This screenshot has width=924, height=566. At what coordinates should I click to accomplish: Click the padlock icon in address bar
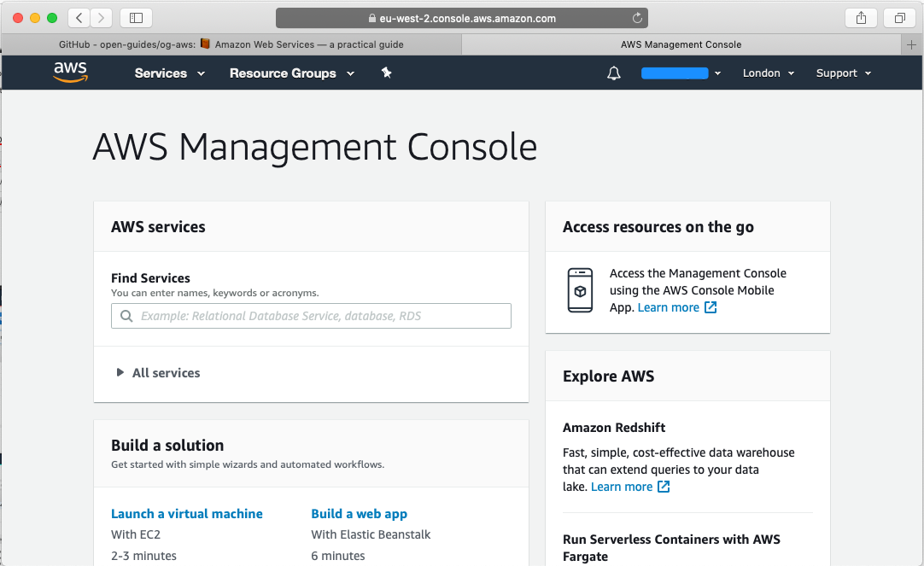click(371, 18)
